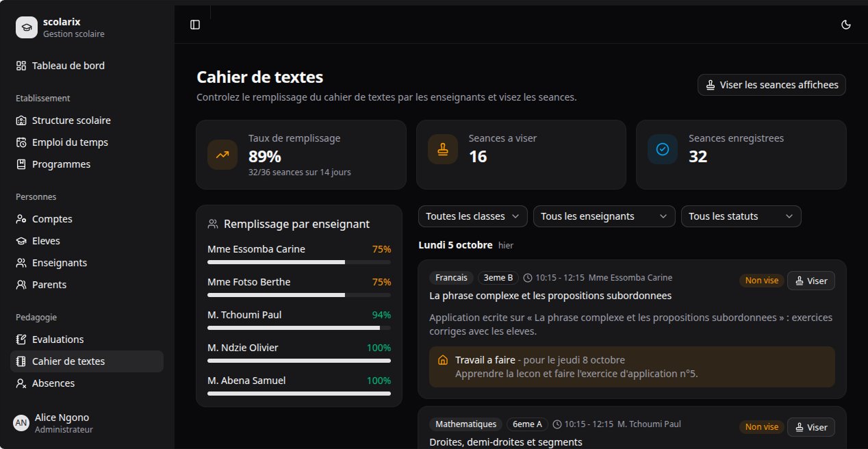The image size is (868, 449).
Task: Click the Structure scolaire building icon
Action: pyautogui.click(x=21, y=120)
